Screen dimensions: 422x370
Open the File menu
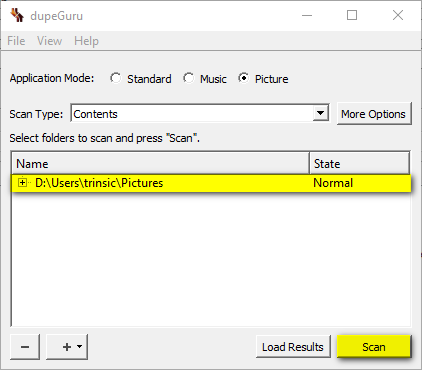tap(16, 41)
